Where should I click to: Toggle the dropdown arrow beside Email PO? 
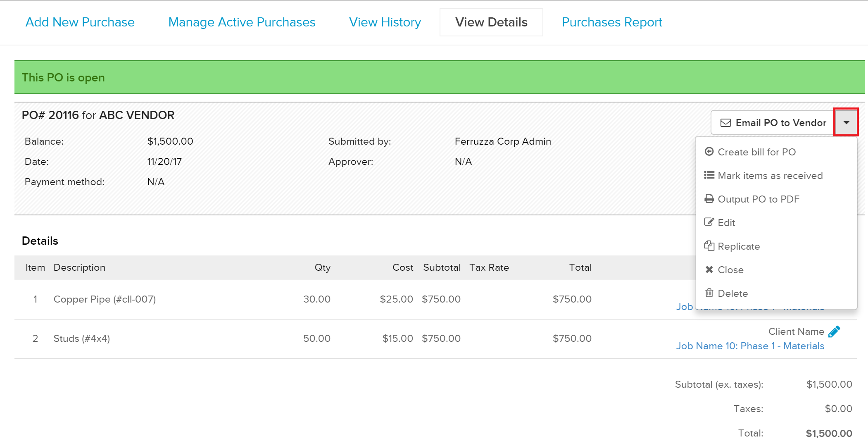point(846,122)
